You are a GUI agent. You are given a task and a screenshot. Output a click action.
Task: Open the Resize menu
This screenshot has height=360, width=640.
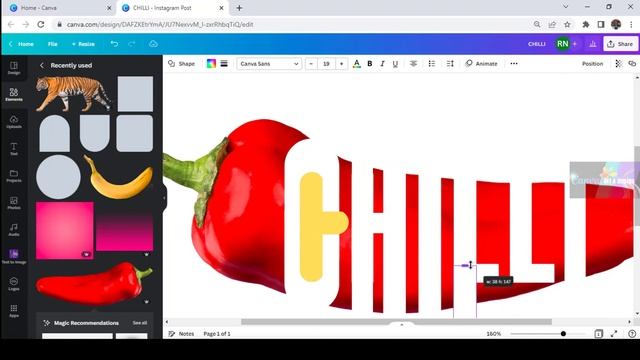[x=83, y=44]
